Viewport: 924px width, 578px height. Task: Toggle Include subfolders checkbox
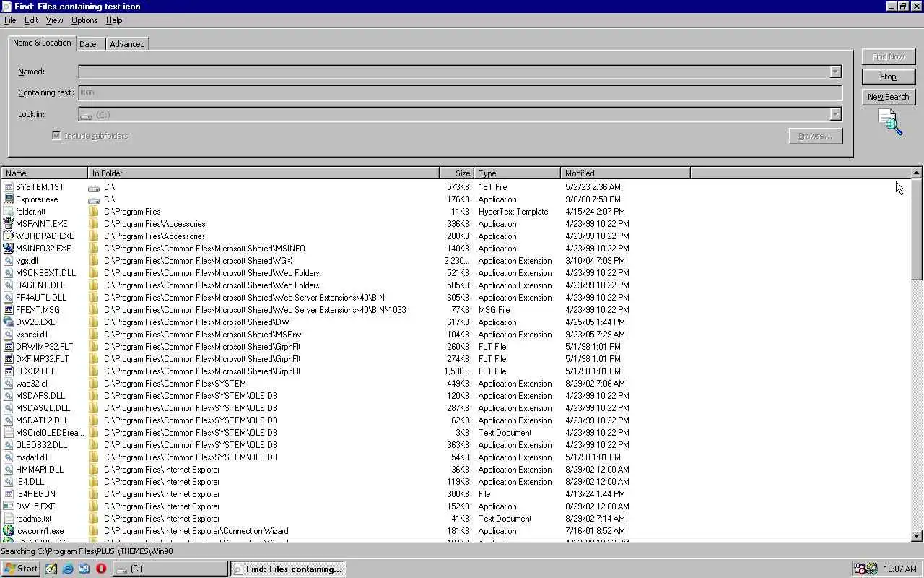click(56, 136)
